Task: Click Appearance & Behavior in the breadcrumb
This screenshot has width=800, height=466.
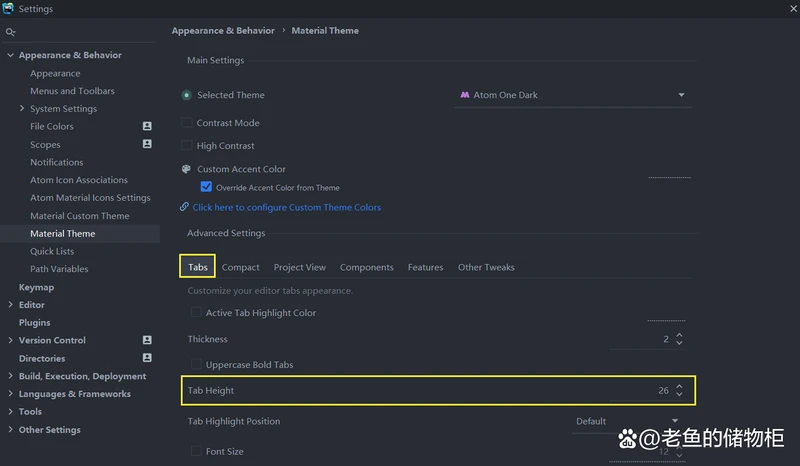Action: [223, 31]
